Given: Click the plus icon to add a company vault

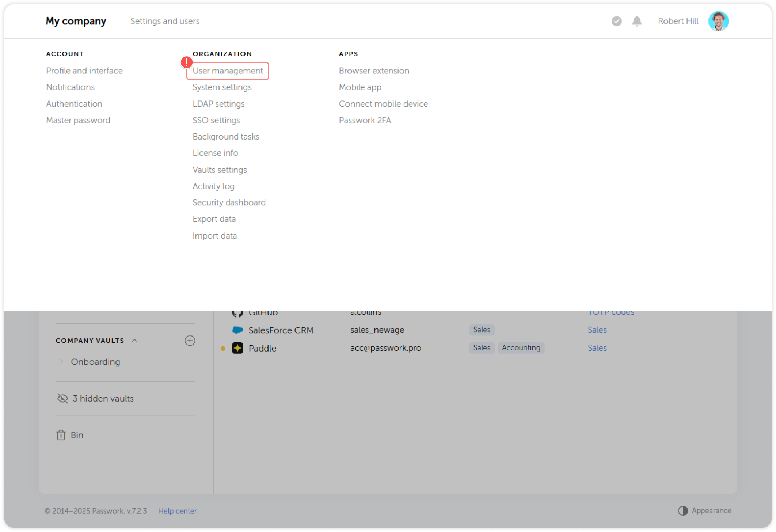Looking at the screenshot, I should pyautogui.click(x=190, y=341).
